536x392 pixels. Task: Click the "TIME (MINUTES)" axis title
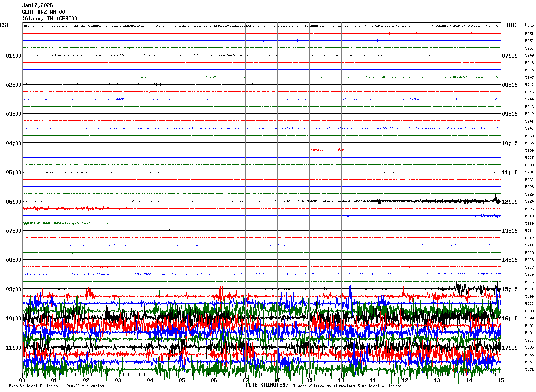[267, 385]
